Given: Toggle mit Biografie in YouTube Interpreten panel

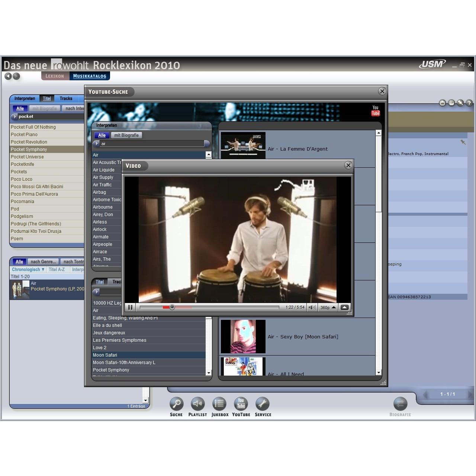Looking at the screenshot, I should point(126,135).
